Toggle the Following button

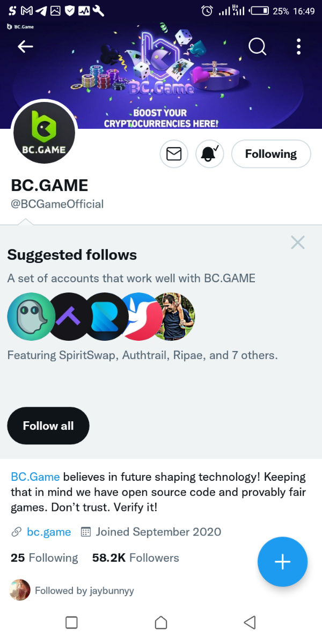[x=270, y=154]
